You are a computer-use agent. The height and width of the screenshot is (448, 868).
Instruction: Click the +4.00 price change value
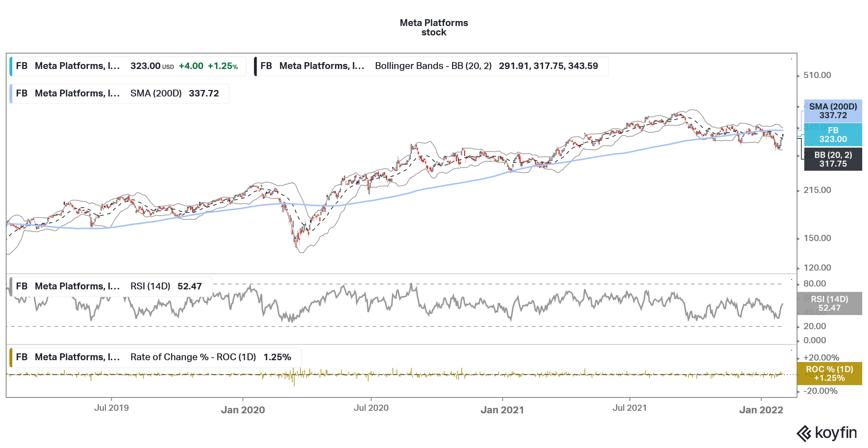tap(191, 66)
